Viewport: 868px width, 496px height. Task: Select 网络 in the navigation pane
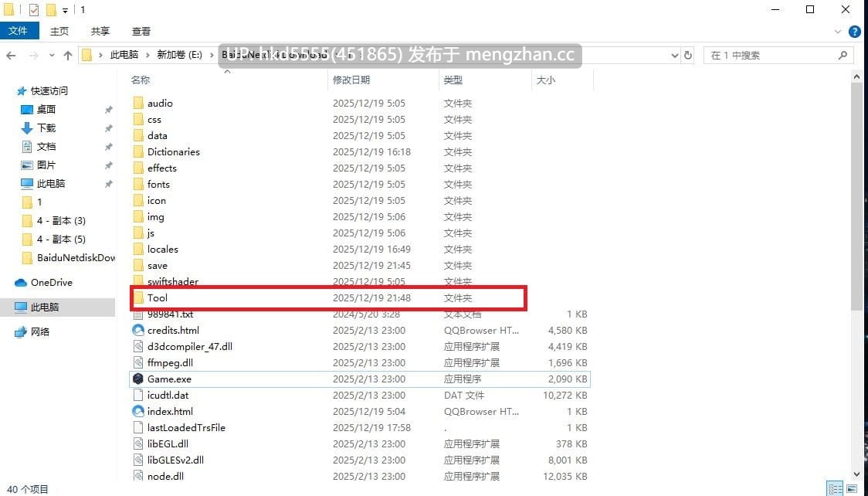click(40, 331)
